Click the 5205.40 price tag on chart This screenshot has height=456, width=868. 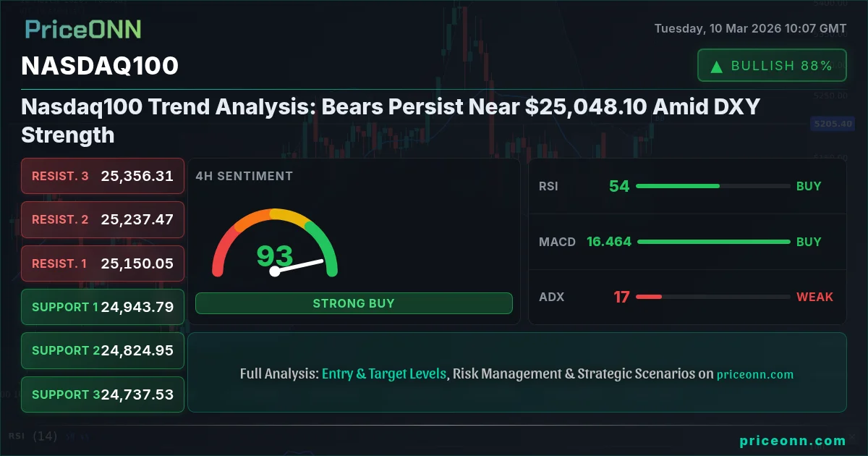pos(833,124)
